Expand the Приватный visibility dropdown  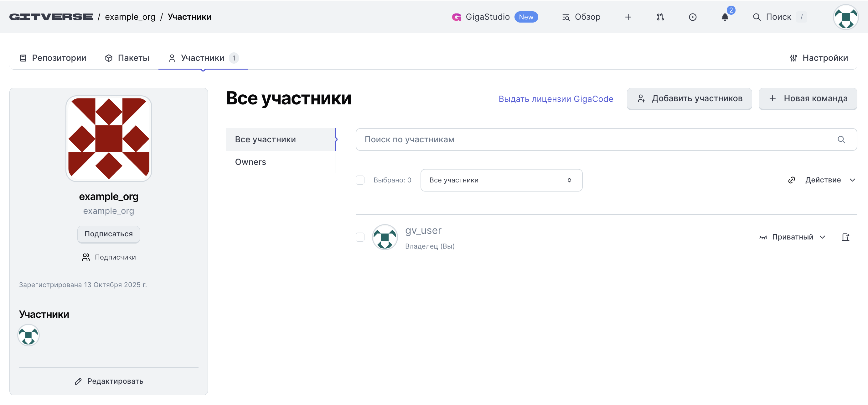[x=792, y=237]
